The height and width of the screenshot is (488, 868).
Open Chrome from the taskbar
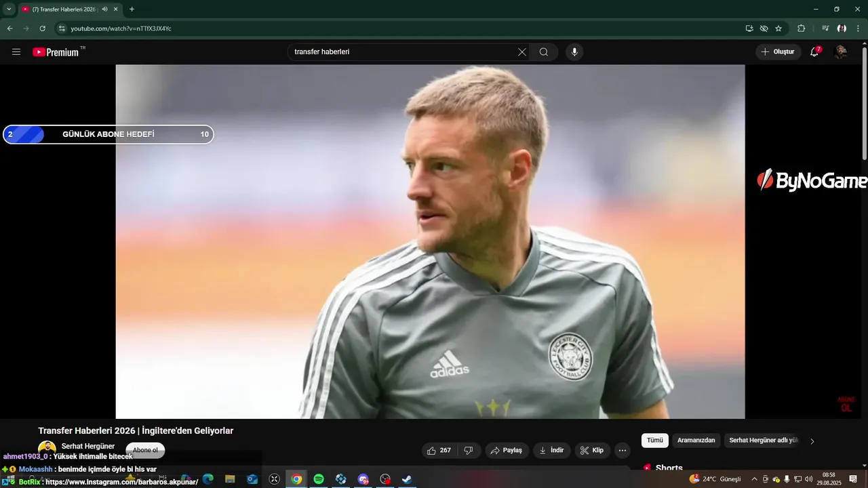[296, 479]
